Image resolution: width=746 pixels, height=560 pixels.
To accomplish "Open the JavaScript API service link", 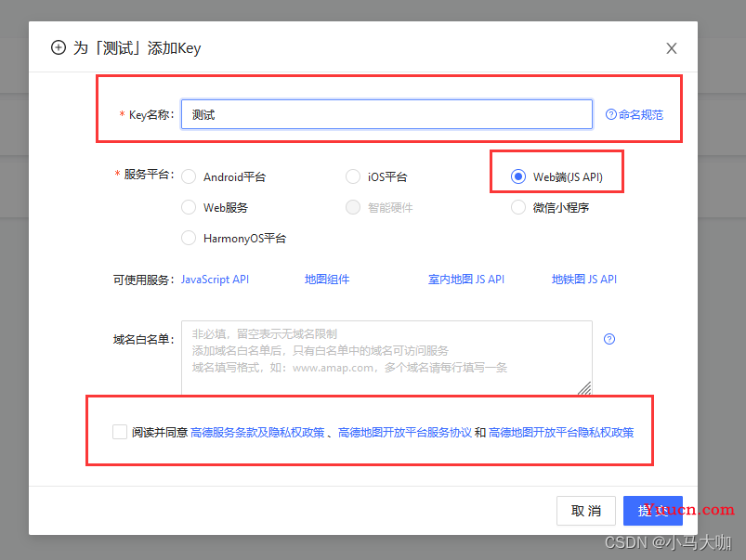I will [x=215, y=280].
